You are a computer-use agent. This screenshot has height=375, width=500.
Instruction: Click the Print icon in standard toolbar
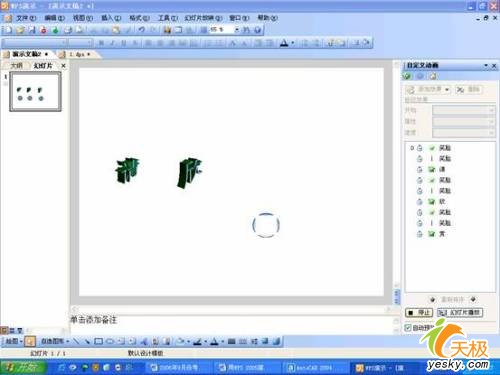click(x=68, y=30)
